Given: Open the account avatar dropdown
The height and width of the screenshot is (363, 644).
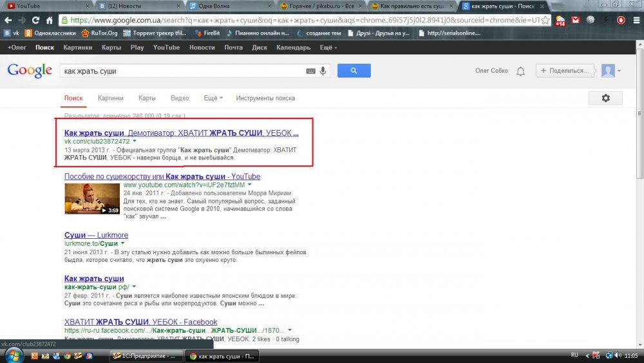Looking at the screenshot, I should pyautogui.click(x=611, y=71).
